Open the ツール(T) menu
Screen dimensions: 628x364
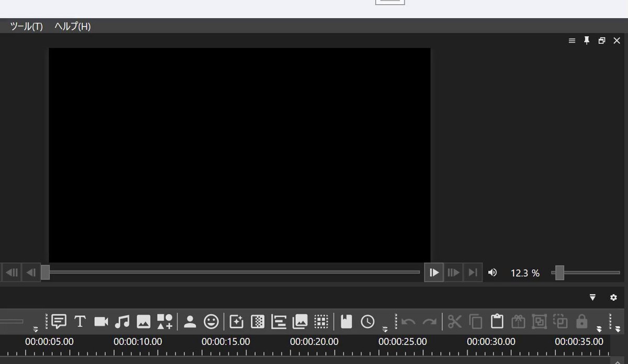coord(26,26)
